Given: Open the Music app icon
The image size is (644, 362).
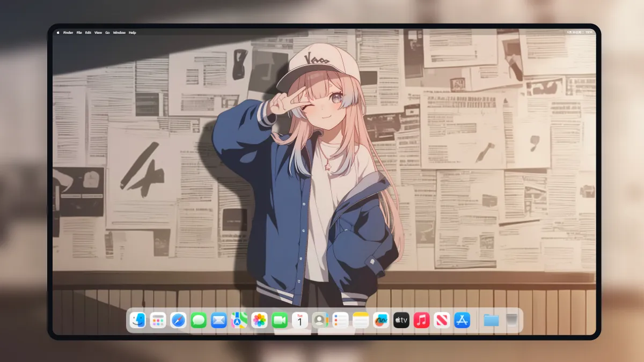Looking at the screenshot, I should click(x=422, y=320).
